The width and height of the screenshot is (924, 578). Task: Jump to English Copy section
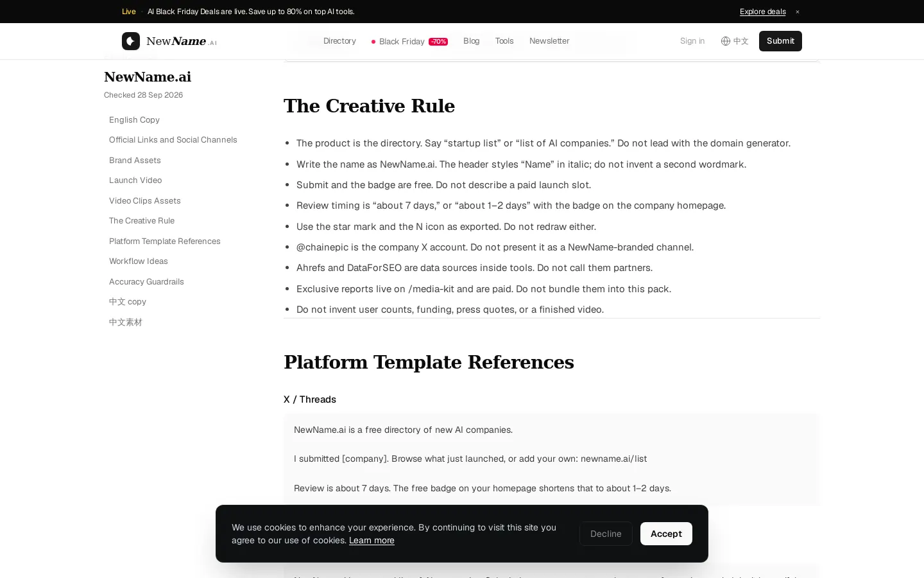(x=134, y=120)
